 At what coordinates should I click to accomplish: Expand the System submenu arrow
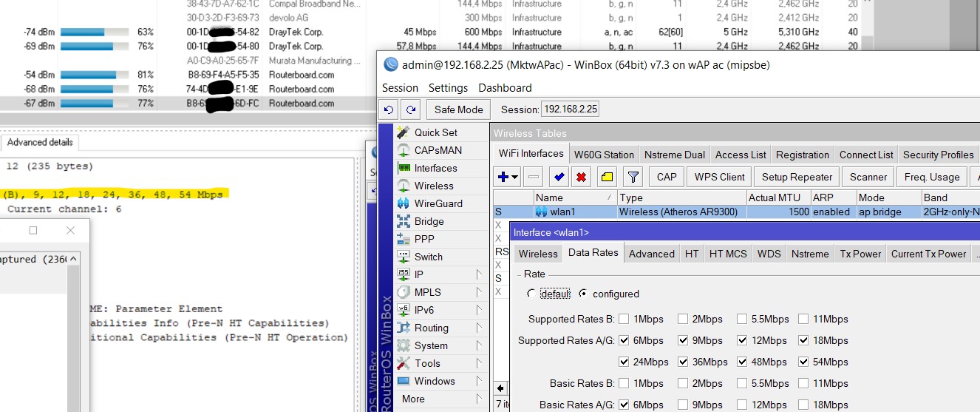478,345
